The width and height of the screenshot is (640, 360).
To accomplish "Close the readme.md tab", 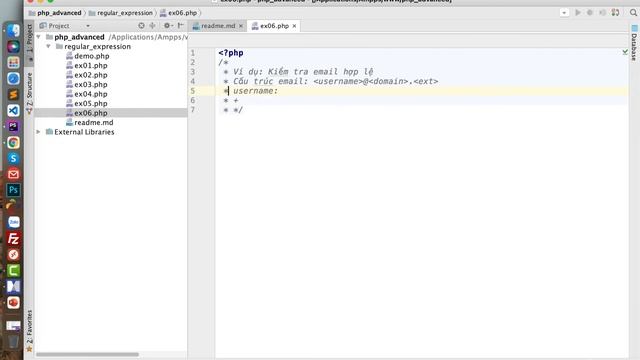I will coord(241,26).
